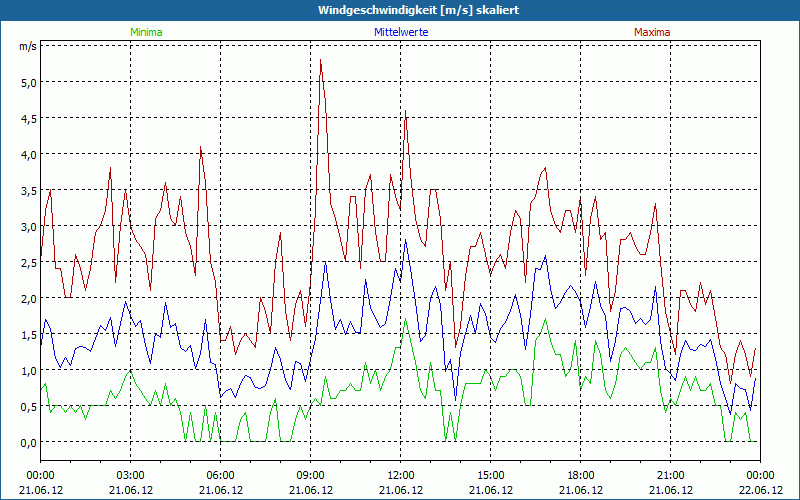Click the green Minima peak just after 12:00
The image size is (800, 500).
tap(406, 319)
